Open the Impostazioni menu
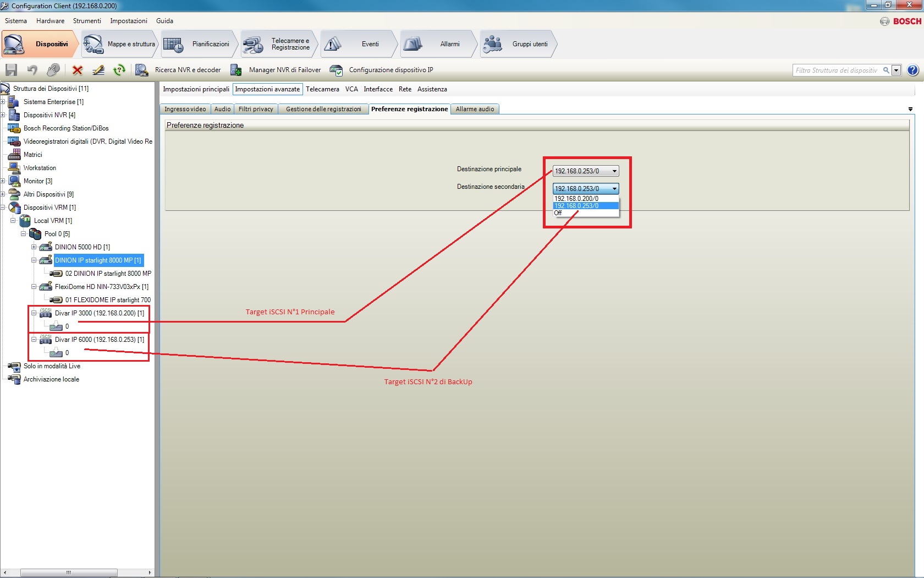 129,21
